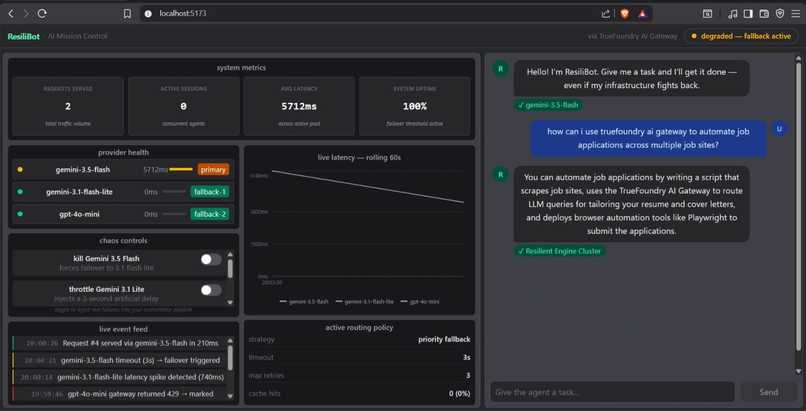Screen dimensions: 806x411
Task: Open the calendar extension icon
Action: (707, 14)
